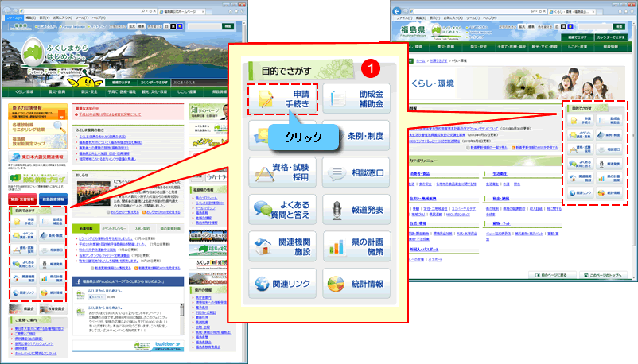Click ホーム breadcrumb link in right window
Image resolution: width=638 pixels, height=364 pixels.
pyautogui.click(x=421, y=60)
